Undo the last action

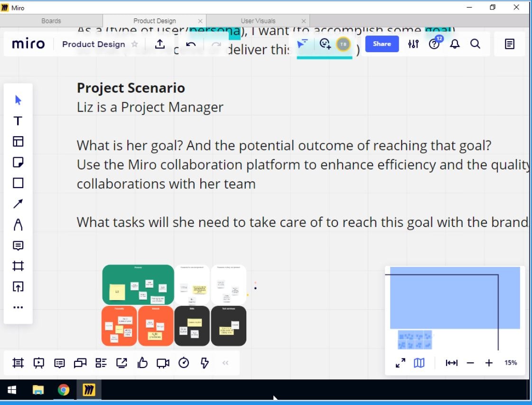[x=191, y=44]
